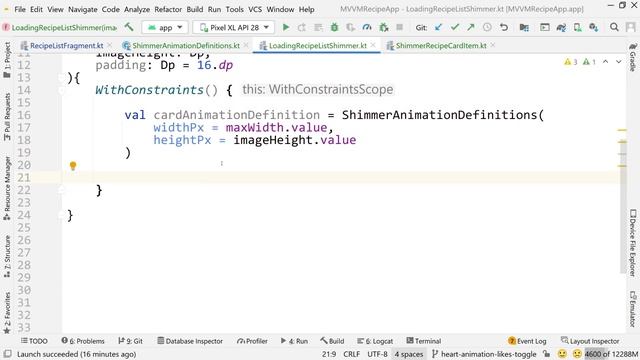Change 4 spaces indent setting
The height and width of the screenshot is (360, 640).
[409, 354]
